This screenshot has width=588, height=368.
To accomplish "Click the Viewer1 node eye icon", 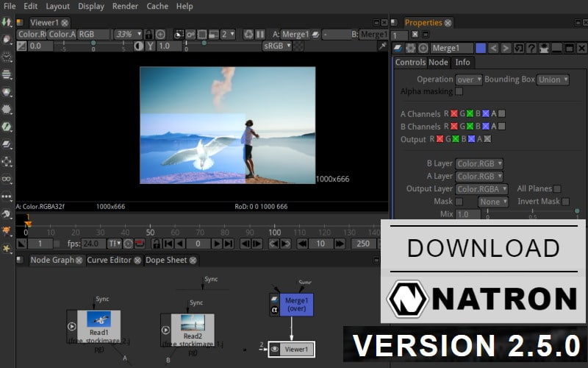I will point(275,349).
